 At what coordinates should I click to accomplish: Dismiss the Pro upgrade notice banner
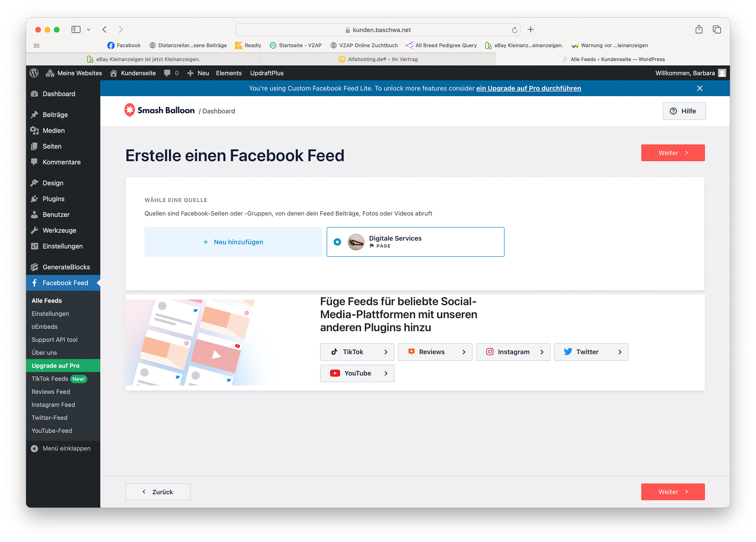[699, 88]
